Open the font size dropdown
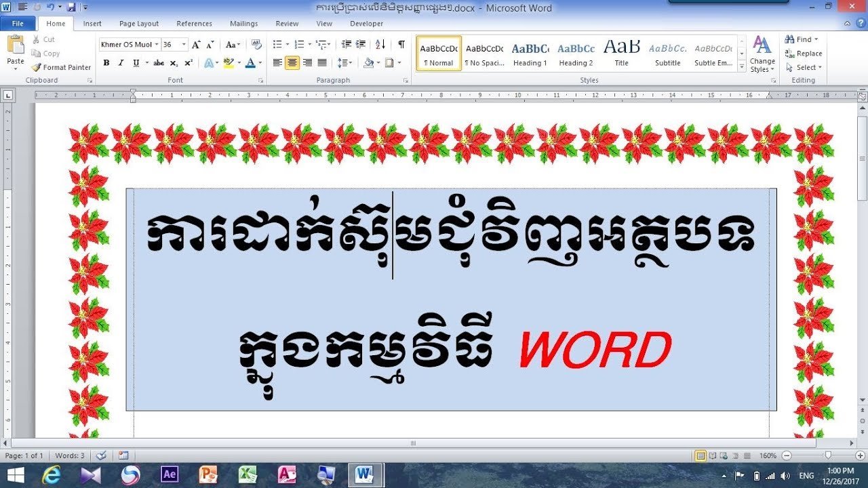The height and width of the screenshot is (488, 868). pyautogui.click(x=182, y=43)
